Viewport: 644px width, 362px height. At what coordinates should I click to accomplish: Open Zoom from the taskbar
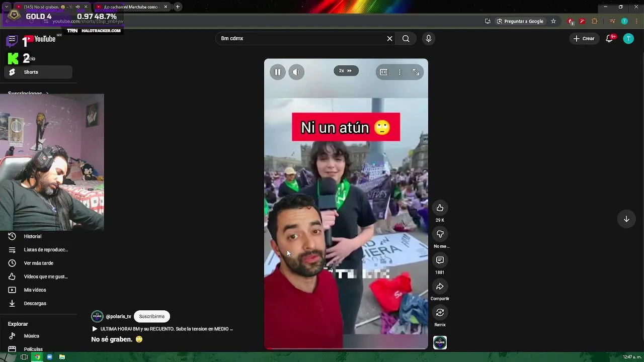pos(49,357)
